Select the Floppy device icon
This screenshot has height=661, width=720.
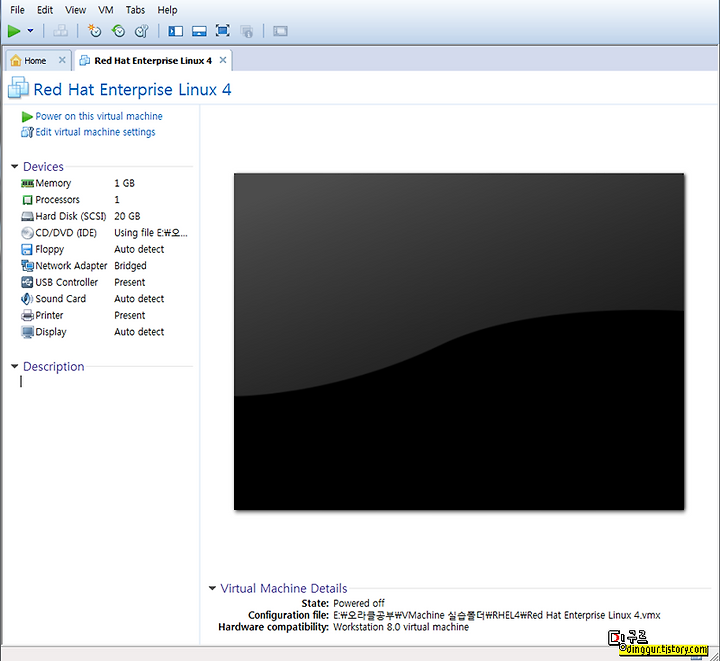tap(27, 249)
